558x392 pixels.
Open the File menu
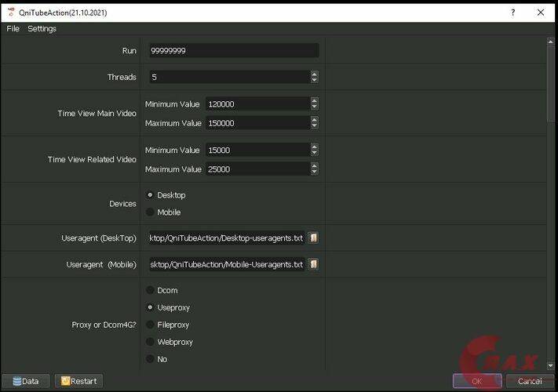click(13, 28)
